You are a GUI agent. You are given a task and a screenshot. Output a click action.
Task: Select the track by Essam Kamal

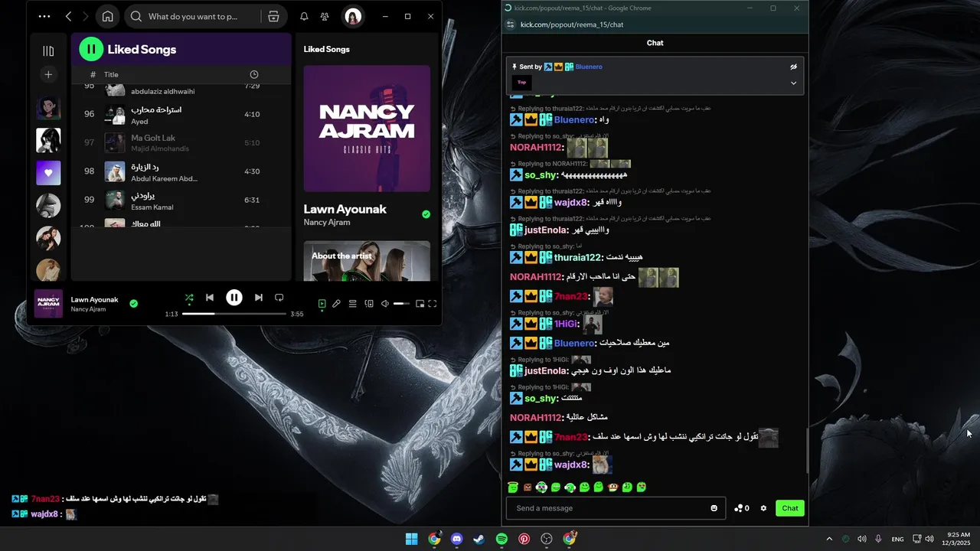tap(181, 200)
